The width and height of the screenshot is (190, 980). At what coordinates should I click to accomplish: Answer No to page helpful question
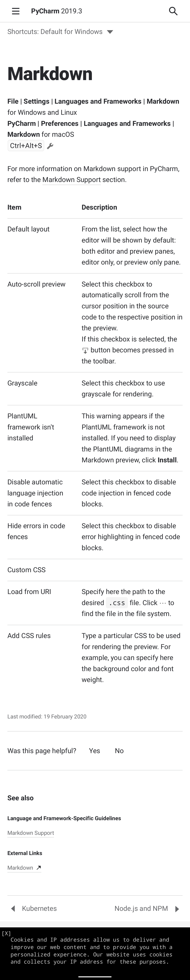[119, 751]
